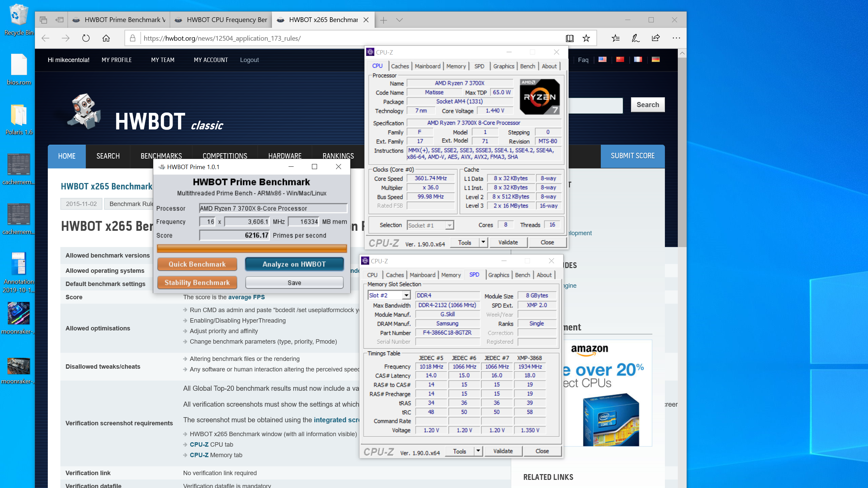Open the Bench tab in lower CPU-Z
Viewport: 868px width, 488px height.
522,275
